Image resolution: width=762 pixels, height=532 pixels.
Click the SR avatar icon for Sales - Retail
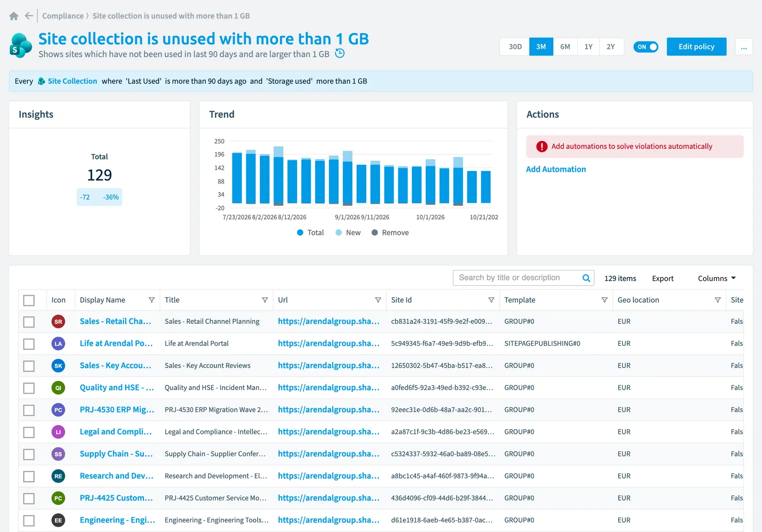tap(58, 321)
